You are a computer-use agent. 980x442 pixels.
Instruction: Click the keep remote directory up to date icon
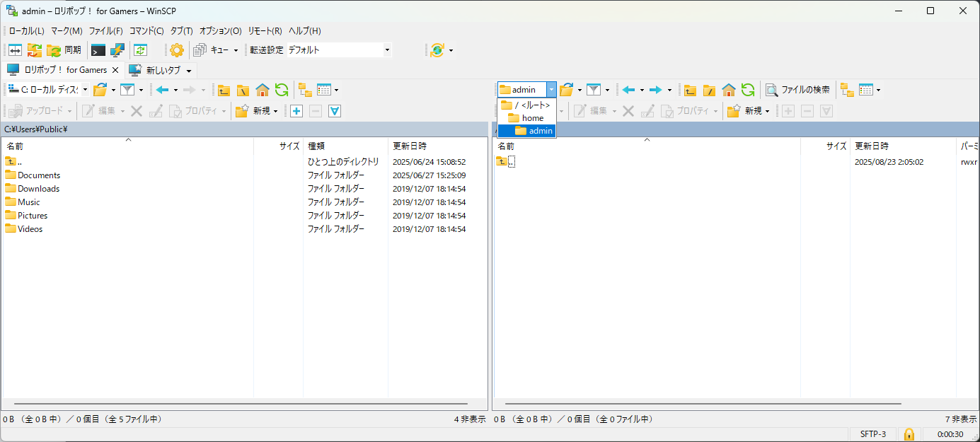coord(140,50)
